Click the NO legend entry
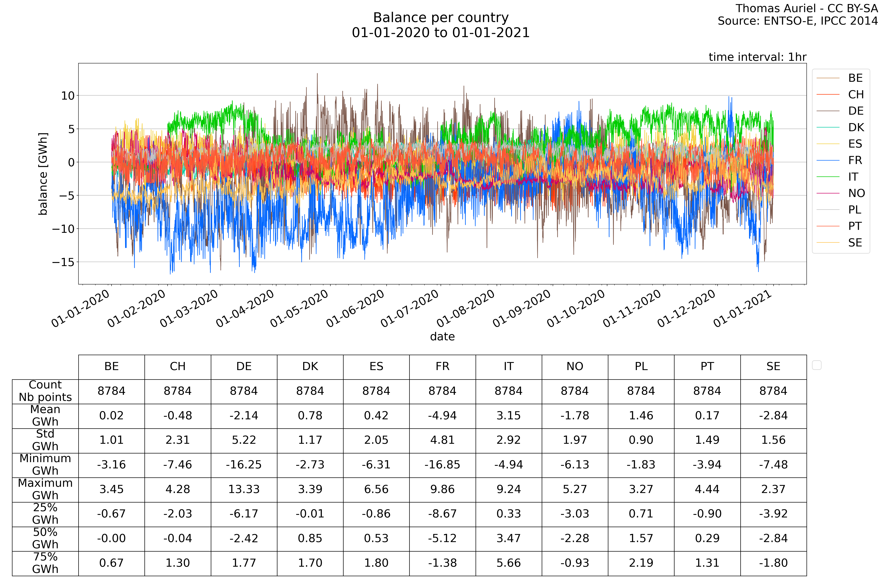The width and height of the screenshot is (882, 588). tap(856, 193)
